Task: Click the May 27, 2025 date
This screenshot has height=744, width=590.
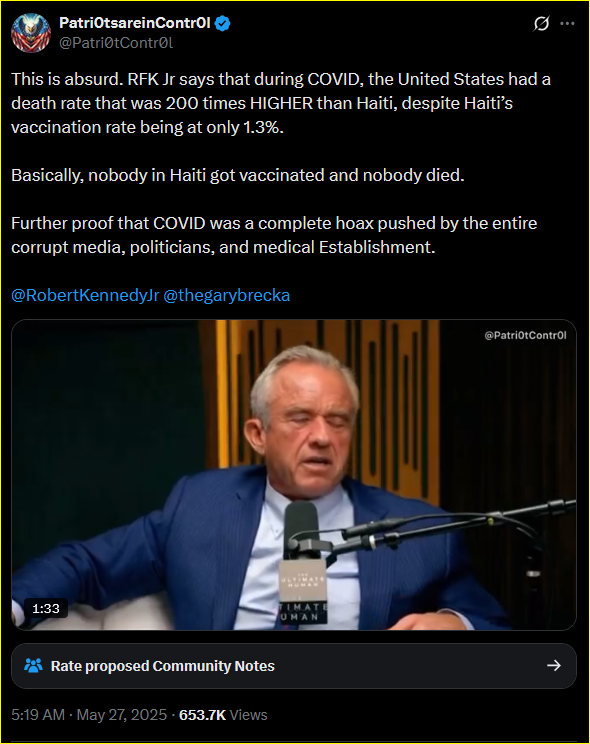Action: click(122, 715)
